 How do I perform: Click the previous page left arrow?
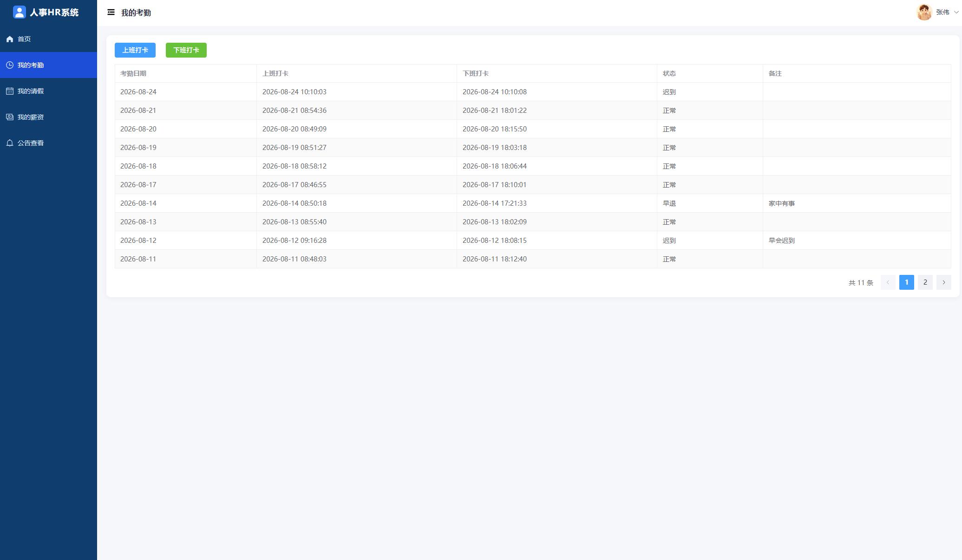pos(888,282)
